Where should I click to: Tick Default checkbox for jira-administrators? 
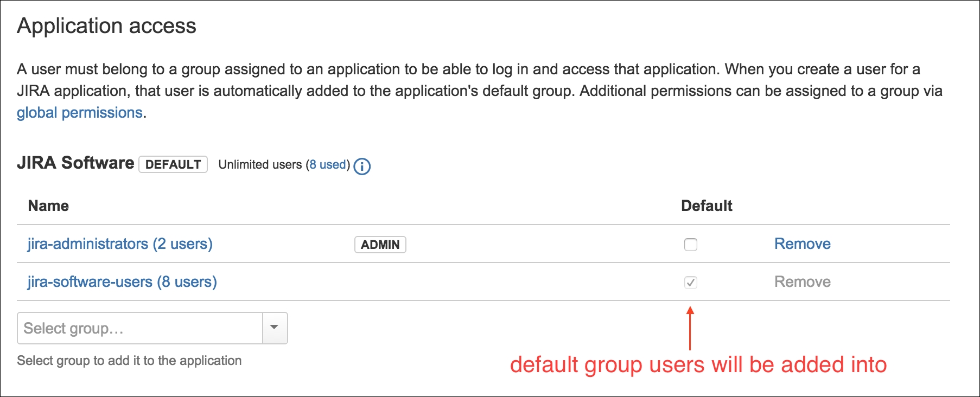[691, 245]
